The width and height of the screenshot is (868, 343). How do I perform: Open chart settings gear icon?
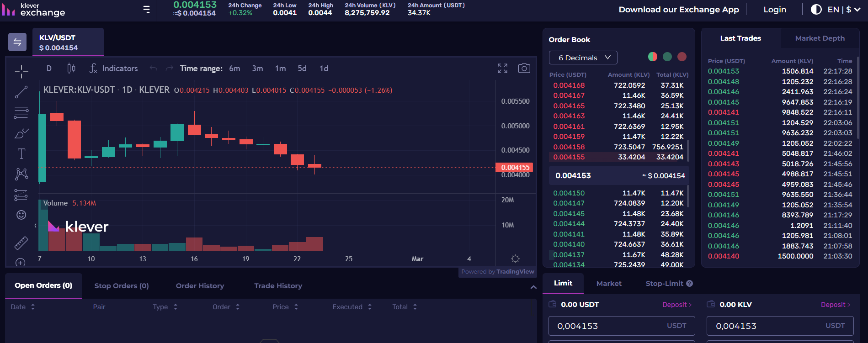(515, 259)
